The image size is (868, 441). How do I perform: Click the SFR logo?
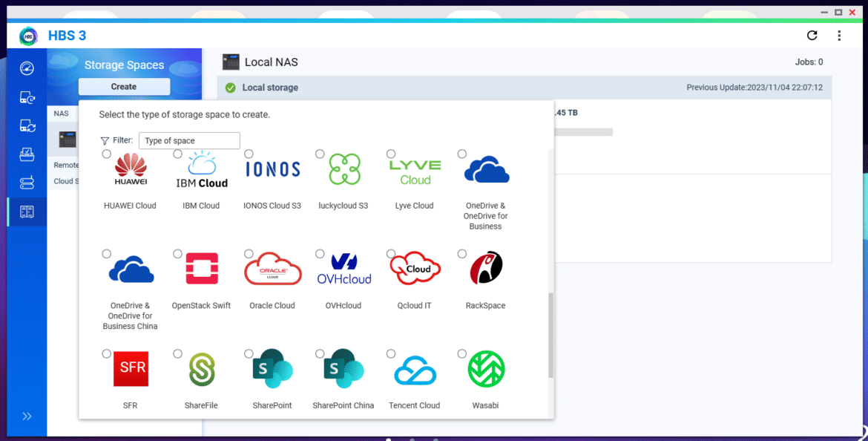tap(131, 368)
